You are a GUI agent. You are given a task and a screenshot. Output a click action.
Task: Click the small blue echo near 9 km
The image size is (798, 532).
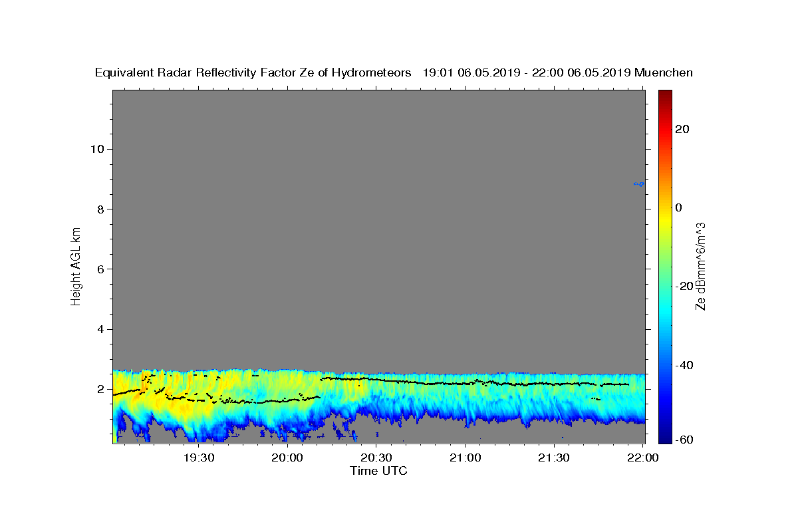pyautogui.click(x=639, y=184)
